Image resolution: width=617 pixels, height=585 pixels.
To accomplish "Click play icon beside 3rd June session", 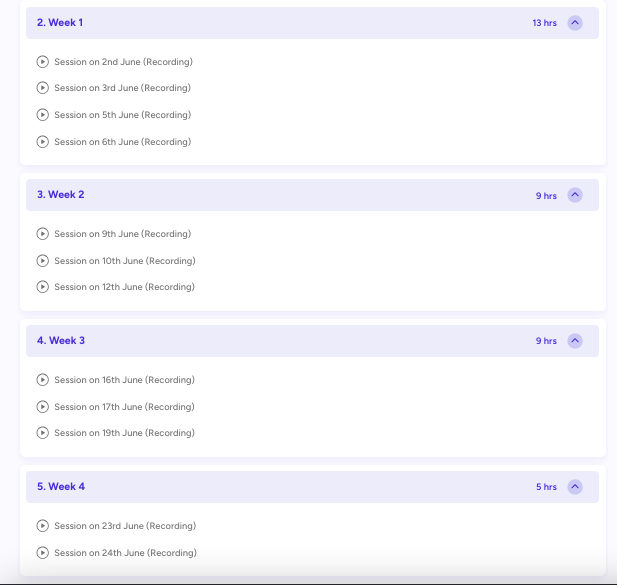I will click(x=42, y=88).
